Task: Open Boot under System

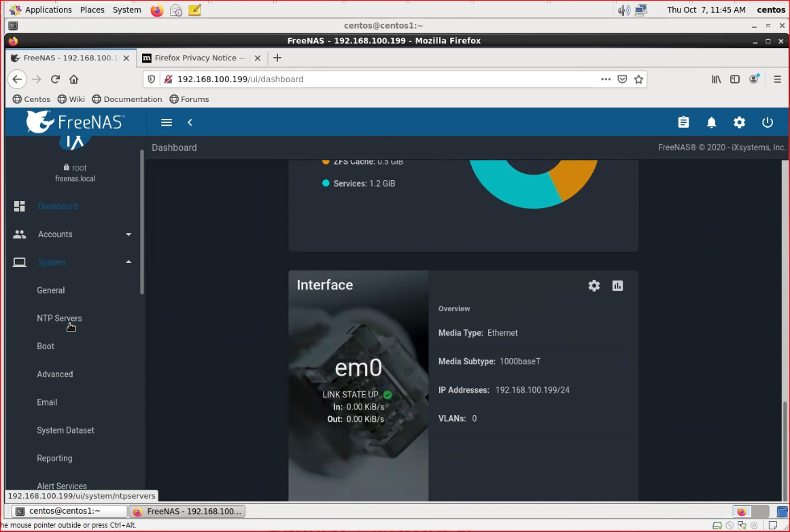Action: tap(46, 347)
